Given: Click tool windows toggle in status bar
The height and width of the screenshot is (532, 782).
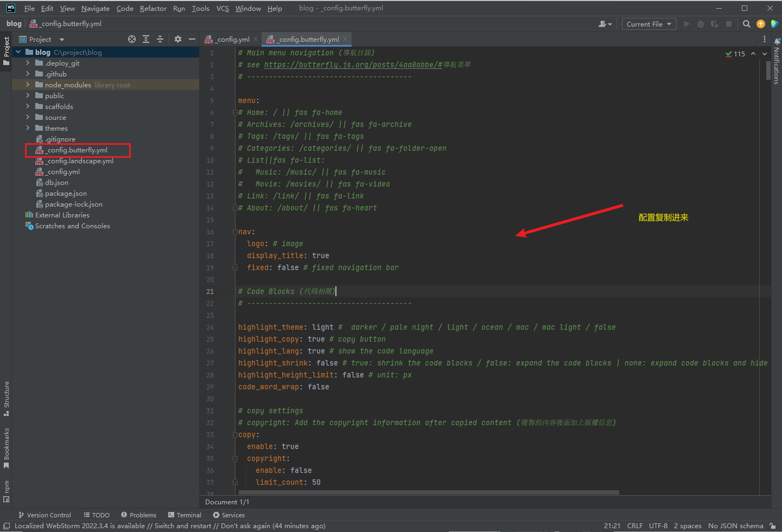Looking at the screenshot, I should pyautogui.click(x=7, y=525).
